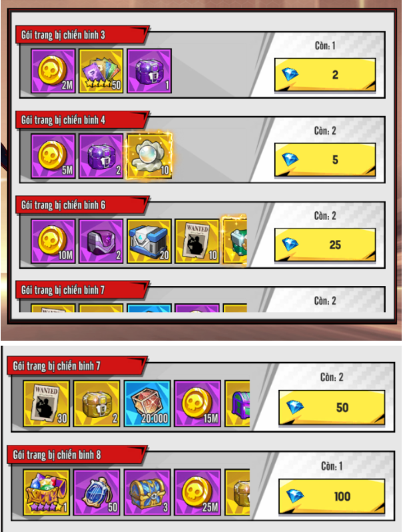Tap the 20.000 red crystal cube icon
The image size is (405, 532).
147,403
